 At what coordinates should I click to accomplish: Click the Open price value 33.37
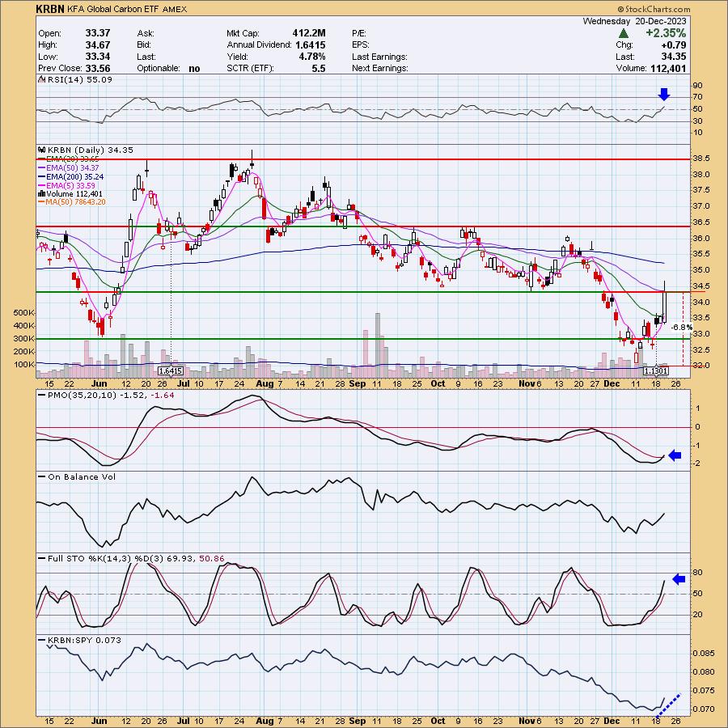click(x=98, y=33)
